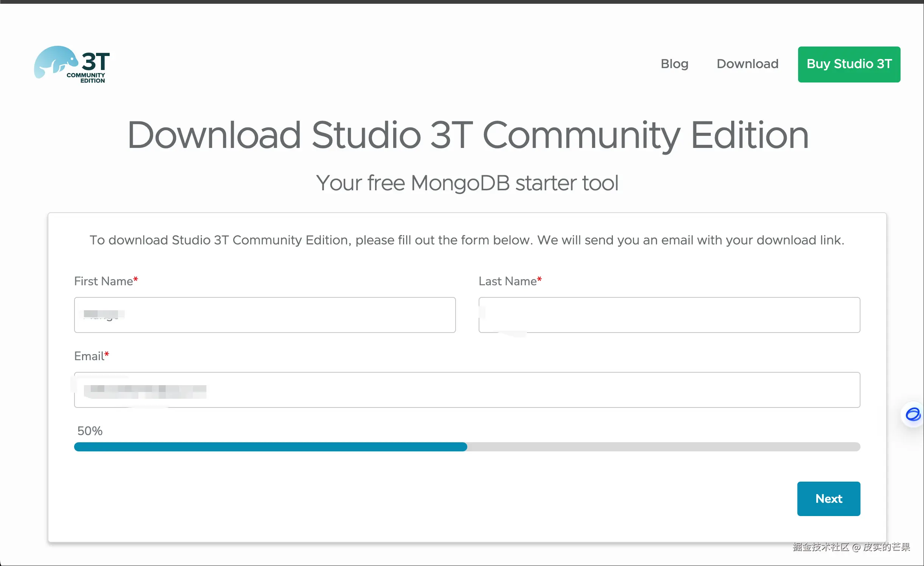Click 'Your free MongoDB starter tool' subtitle
The height and width of the screenshot is (566, 924).
pos(467,183)
